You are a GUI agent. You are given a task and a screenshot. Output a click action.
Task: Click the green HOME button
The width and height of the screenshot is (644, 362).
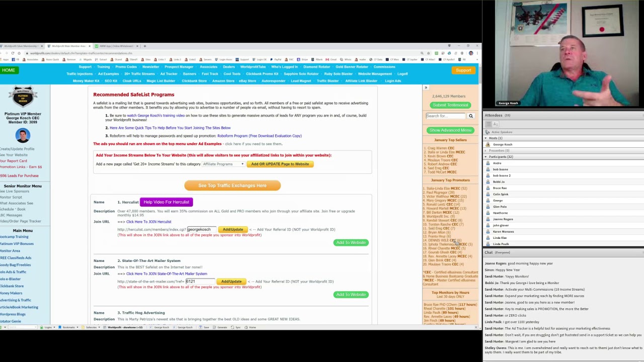click(9, 70)
